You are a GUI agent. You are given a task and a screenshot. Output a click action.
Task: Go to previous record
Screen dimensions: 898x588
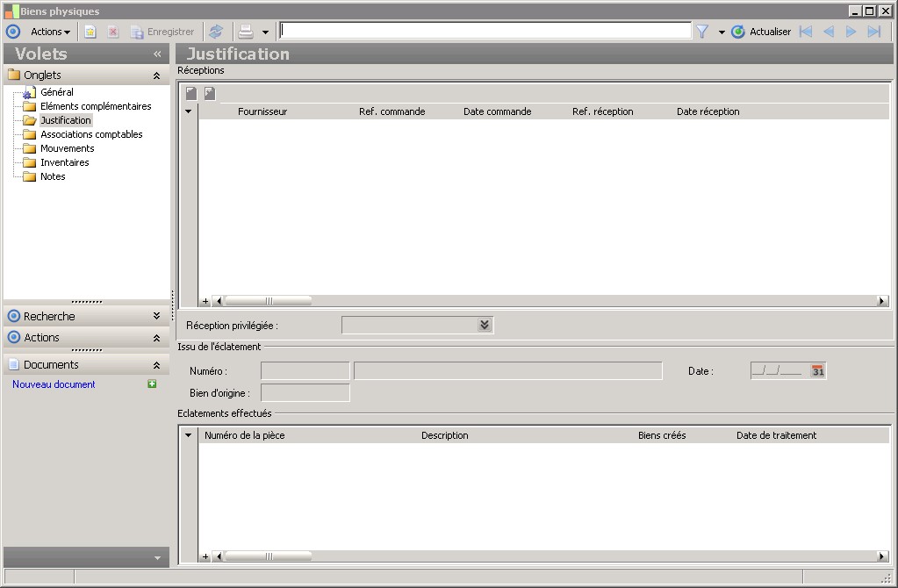click(x=829, y=32)
